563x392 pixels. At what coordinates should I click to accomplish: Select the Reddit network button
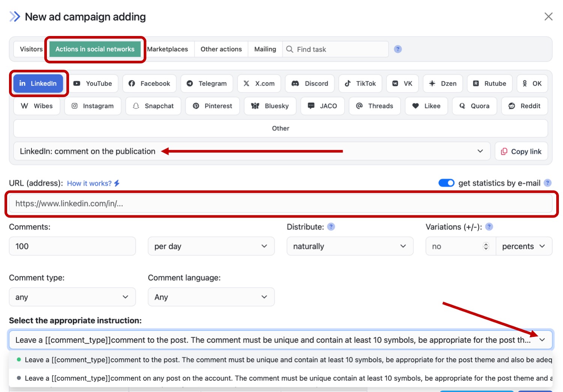524,106
